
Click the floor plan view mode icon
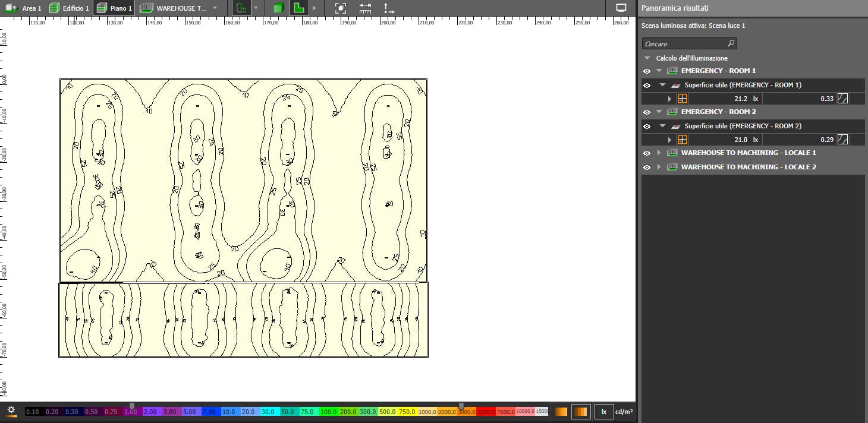pyautogui.click(x=240, y=8)
